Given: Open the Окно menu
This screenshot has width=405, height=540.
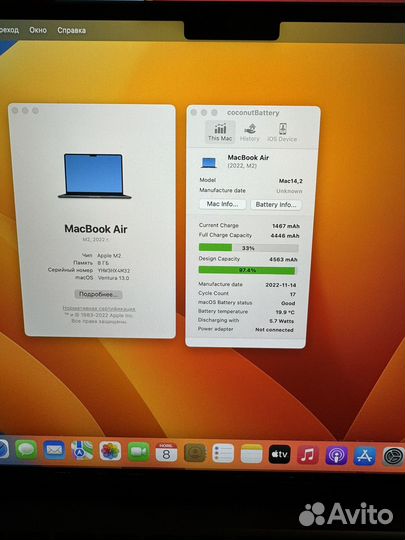Looking at the screenshot, I should coord(38,30).
